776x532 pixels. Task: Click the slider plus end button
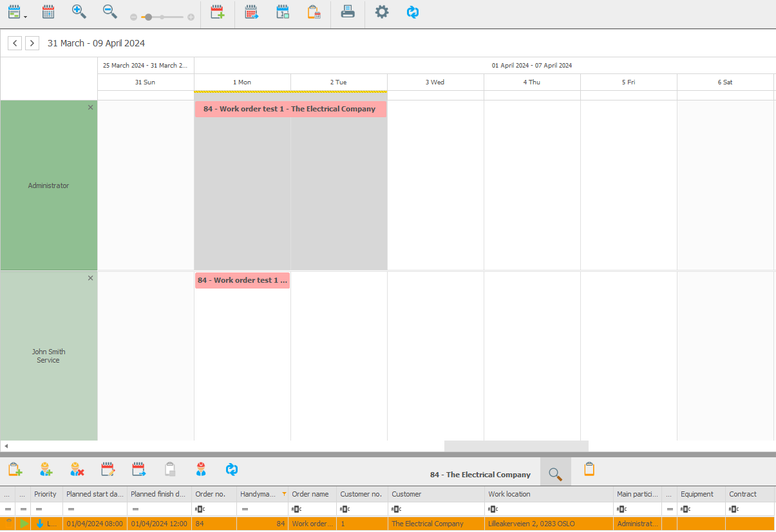(x=191, y=17)
